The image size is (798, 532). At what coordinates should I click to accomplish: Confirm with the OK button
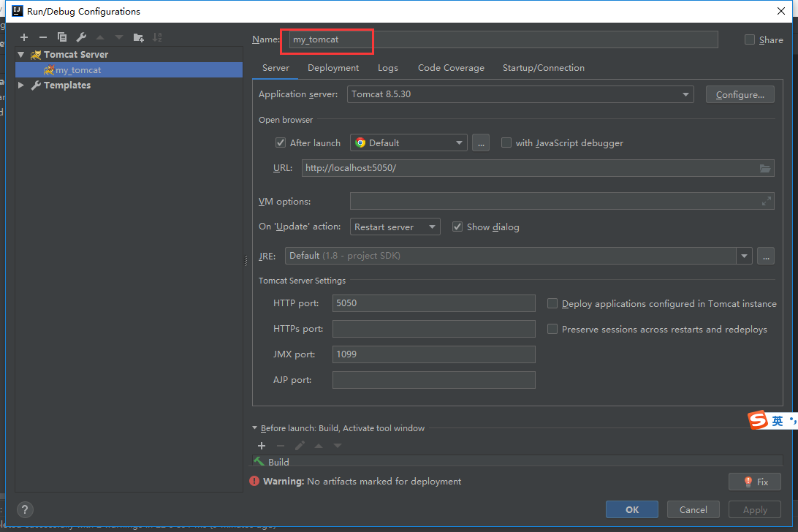(x=632, y=509)
